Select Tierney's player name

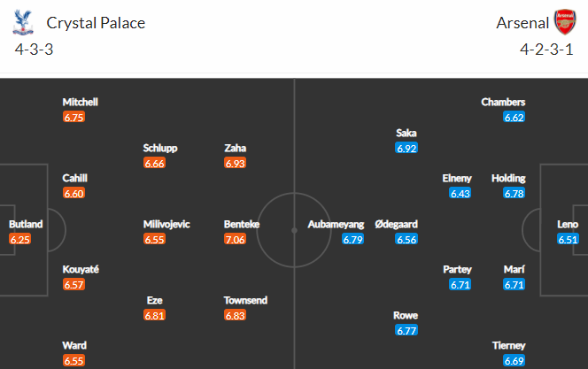click(x=508, y=345)
